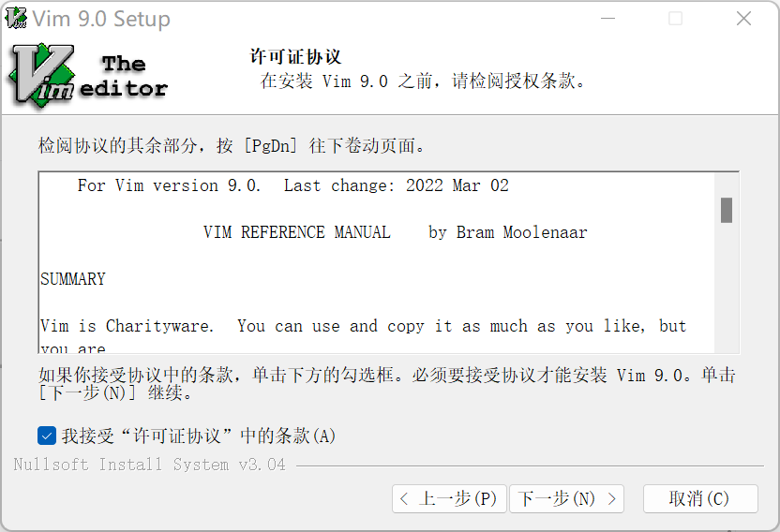This screenshot has height=532, width=780.
Task: Click 'Last change: 2022 Mar 02' text
Action: [397, 185]
